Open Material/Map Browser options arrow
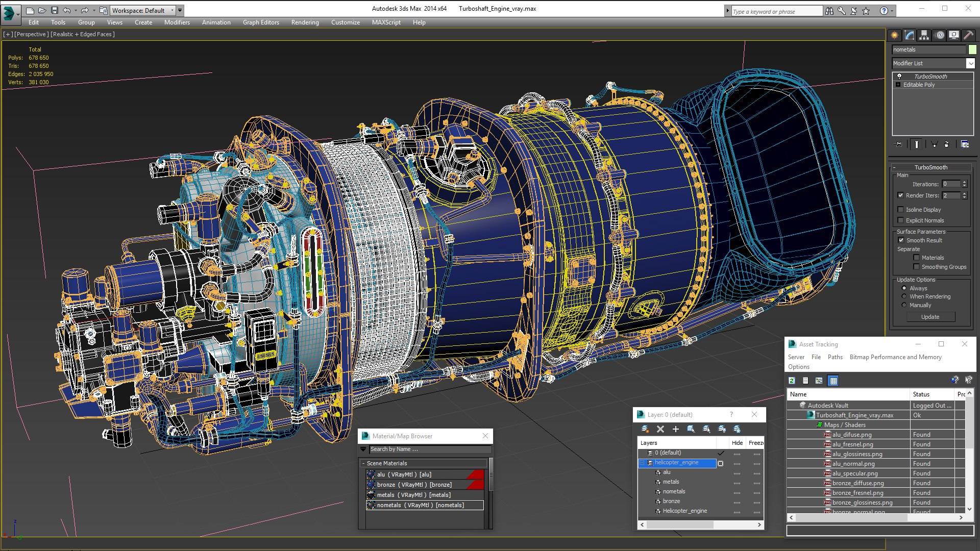Screen dimensions: 980x551 point(363,449)
